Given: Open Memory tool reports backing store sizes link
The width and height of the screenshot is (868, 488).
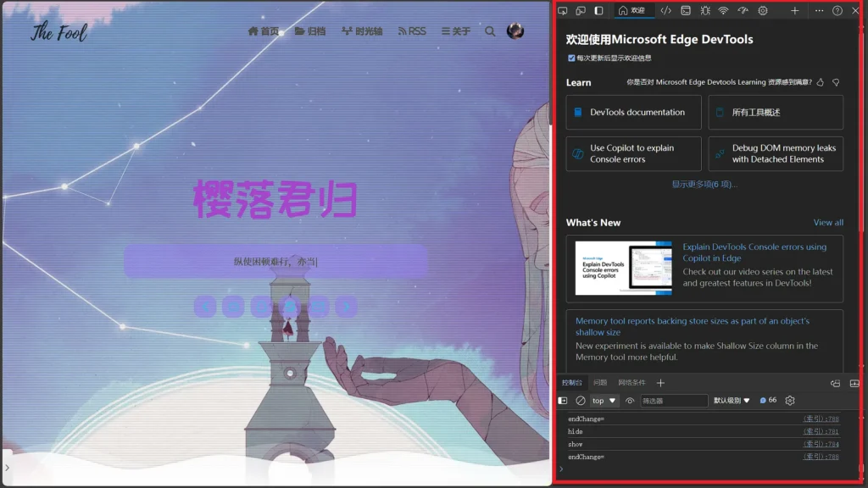Looking at the screenshot, I should click(x=692, y=326).
